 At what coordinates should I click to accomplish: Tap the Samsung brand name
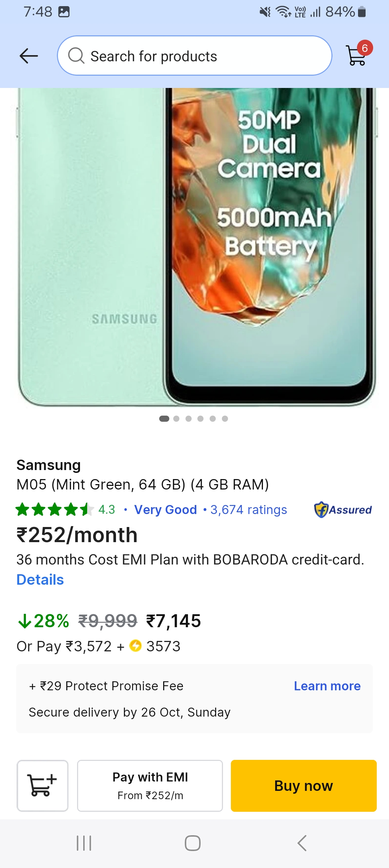click(x=49, y=465)
